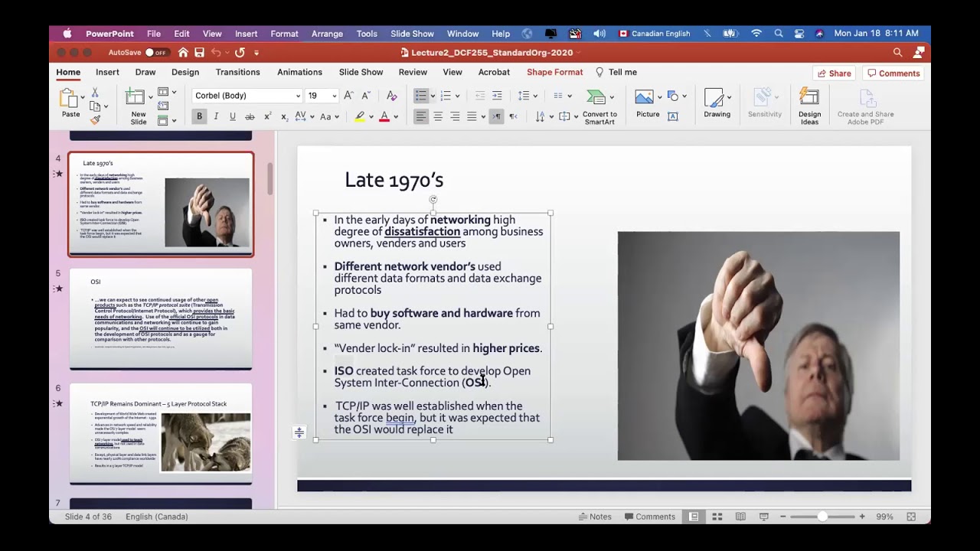980x551 pixels.
Task: Click the Home icon in title bar
Action: click(x=183, y=52)
